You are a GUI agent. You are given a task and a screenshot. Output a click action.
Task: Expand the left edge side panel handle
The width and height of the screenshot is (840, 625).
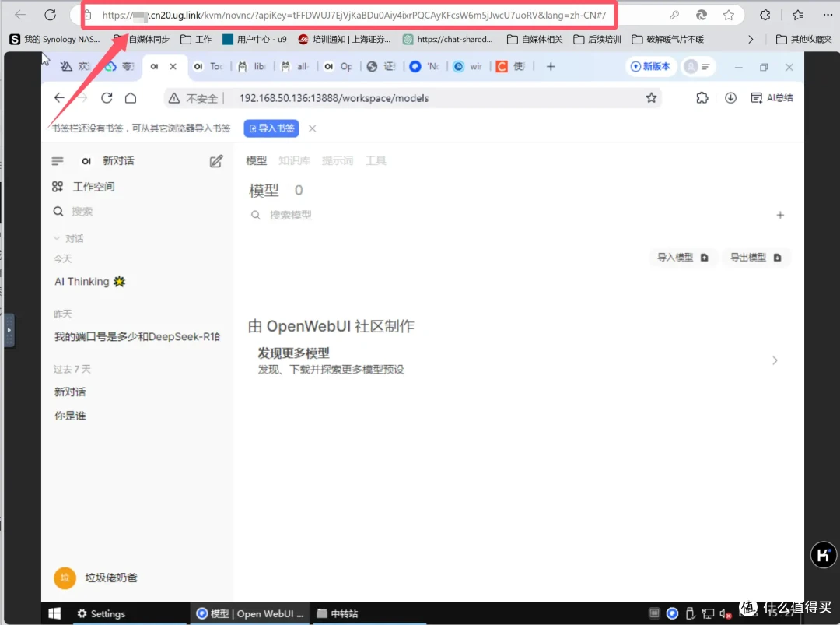(9, 330)
